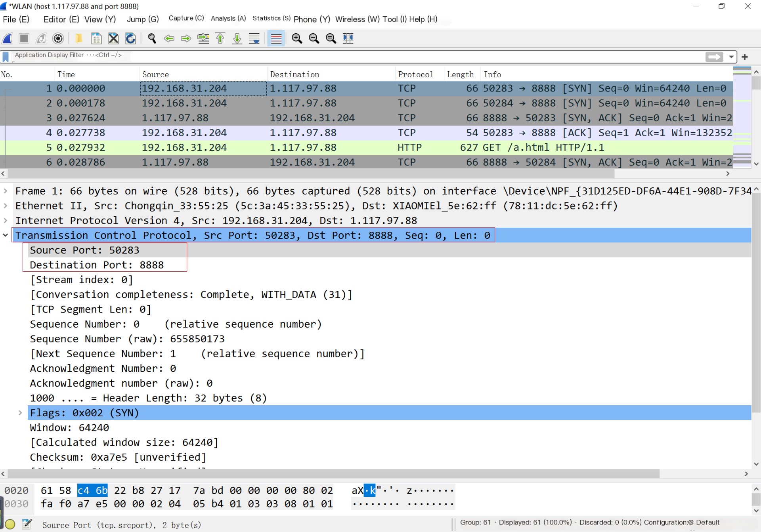Zoom in packet text size

click(297, 38)
